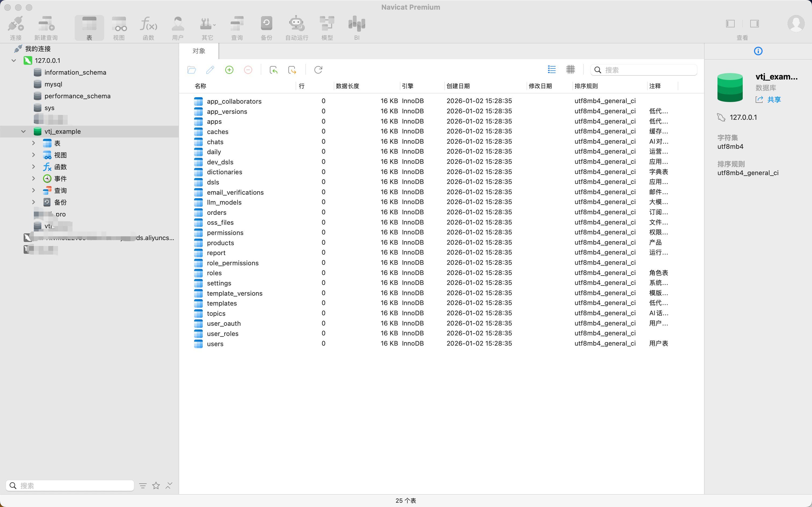
Task: Sort by the 创建日期 column header
Action: point(458,86)
